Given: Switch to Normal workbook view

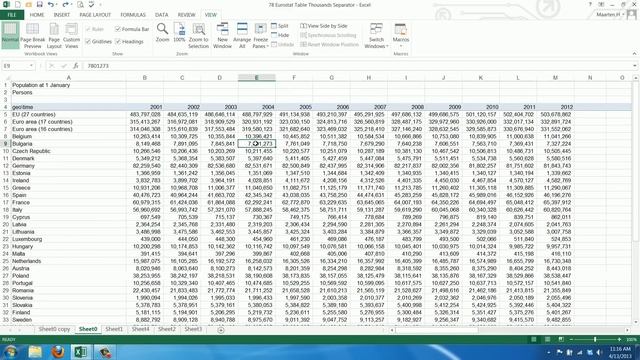Looking at the screenshot, I should click(x=10, y=36).
